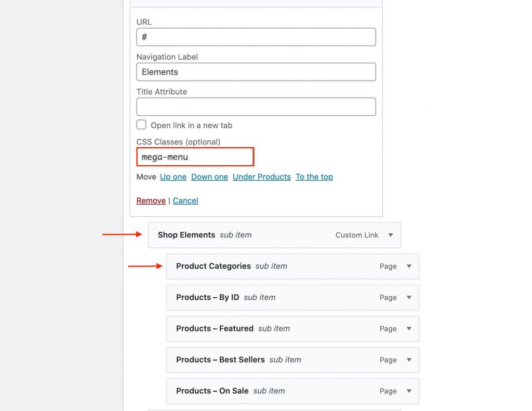
Task: Select the Navigation Label text field
Action: (x=256, y=72)
